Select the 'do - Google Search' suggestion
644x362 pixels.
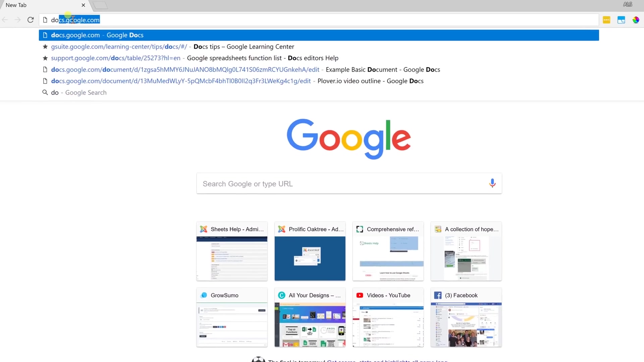click(x=319, y=92)
